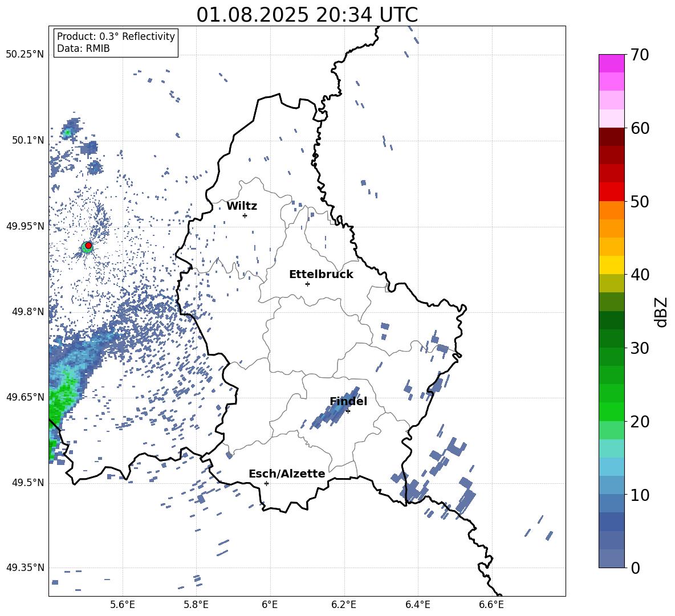Select the Findel location label
This screenshot has width=675, height=616.
click(x=348, y=401)
